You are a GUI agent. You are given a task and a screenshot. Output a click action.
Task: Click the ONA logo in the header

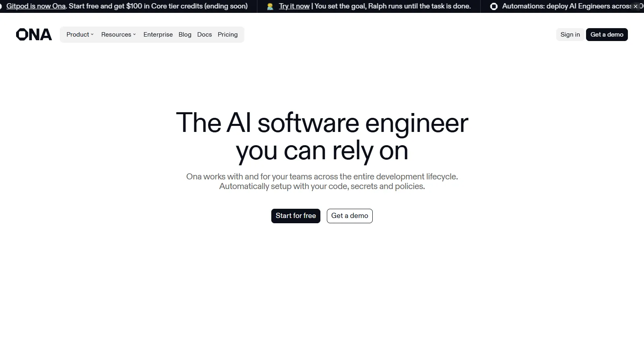coord(34,34)
